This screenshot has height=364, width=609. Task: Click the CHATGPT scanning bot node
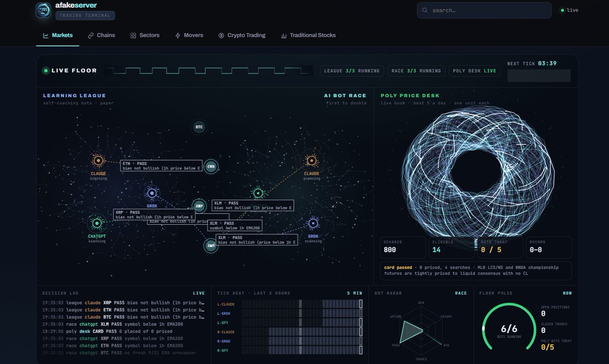point(96,223)
